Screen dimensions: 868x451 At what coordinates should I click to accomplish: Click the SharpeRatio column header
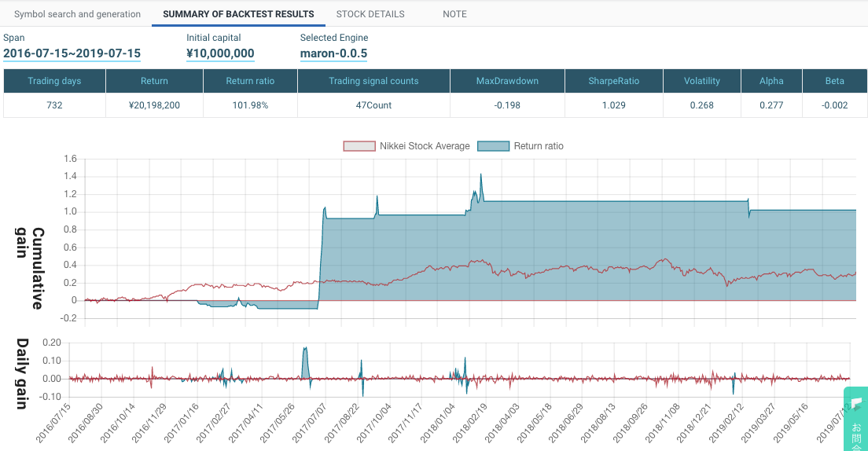point(614,81)
